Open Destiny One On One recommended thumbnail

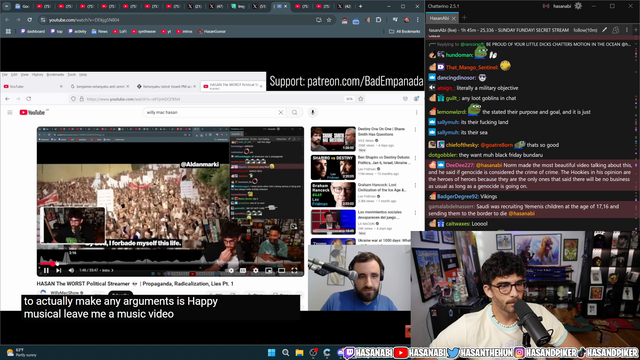pyautogui.click(x=333, y=139)
